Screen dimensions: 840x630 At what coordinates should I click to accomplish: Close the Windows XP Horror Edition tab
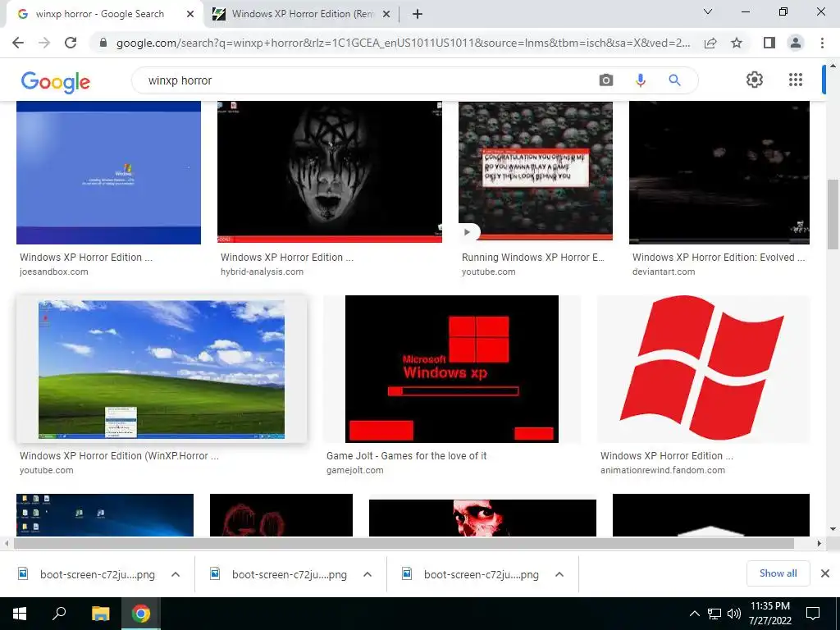386,14
